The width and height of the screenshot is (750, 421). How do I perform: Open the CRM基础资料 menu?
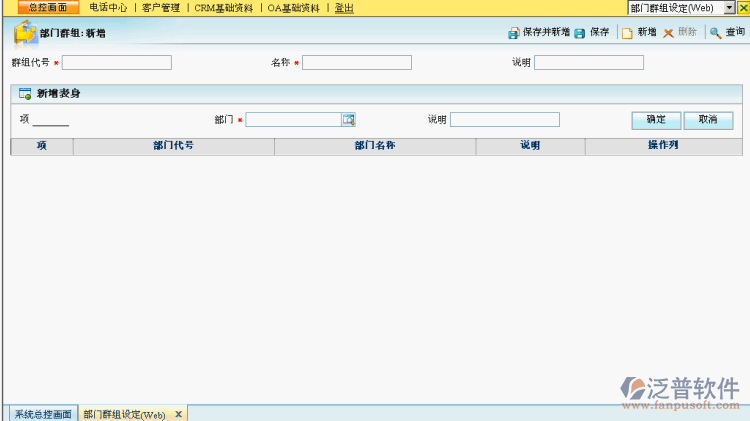tap(223, 8)
